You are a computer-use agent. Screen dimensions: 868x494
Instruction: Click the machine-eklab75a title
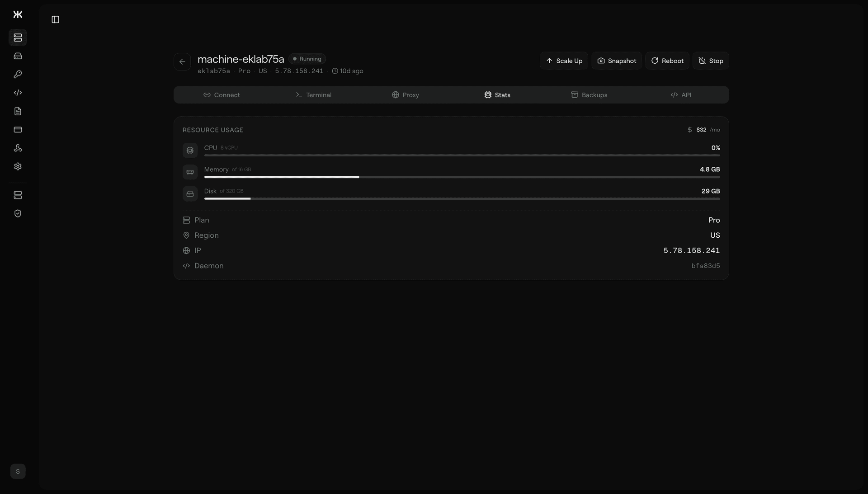tap(241, 59)
